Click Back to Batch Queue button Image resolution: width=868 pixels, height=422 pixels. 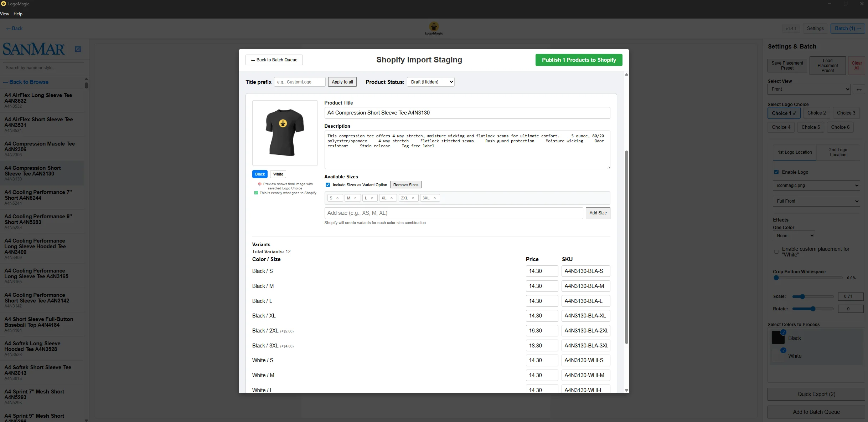(x=274, y=60)
